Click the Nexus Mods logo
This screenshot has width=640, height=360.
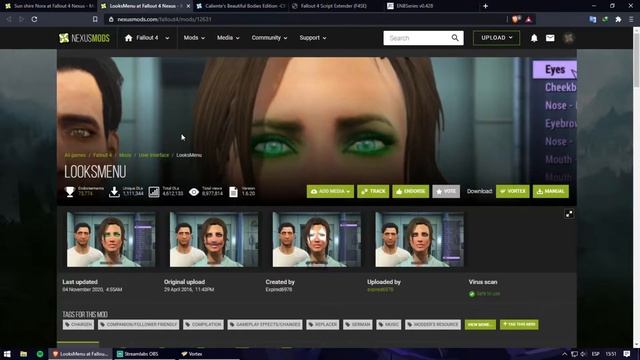[x=84, y=38]
